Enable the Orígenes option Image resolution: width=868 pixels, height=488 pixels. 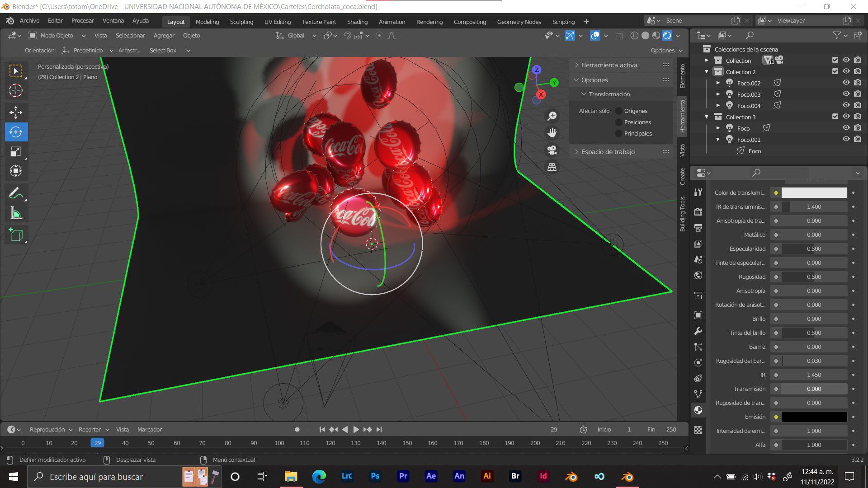click(618, 111)
